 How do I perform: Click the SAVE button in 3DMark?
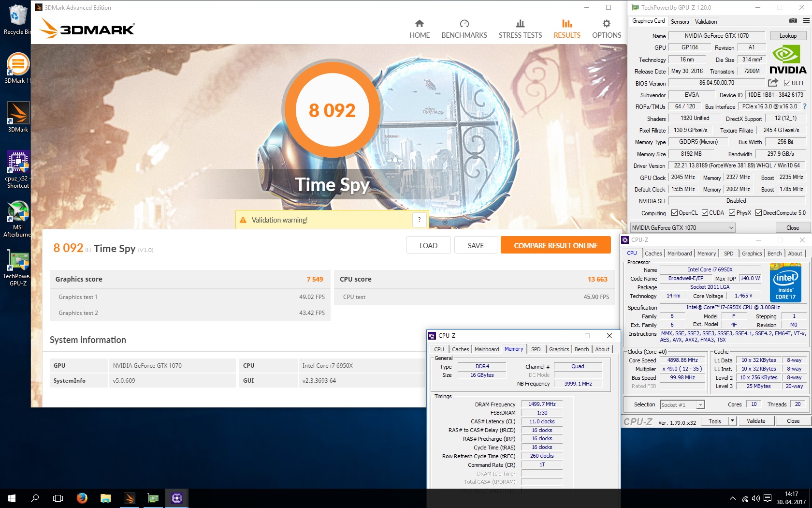(x=476, y=245)
